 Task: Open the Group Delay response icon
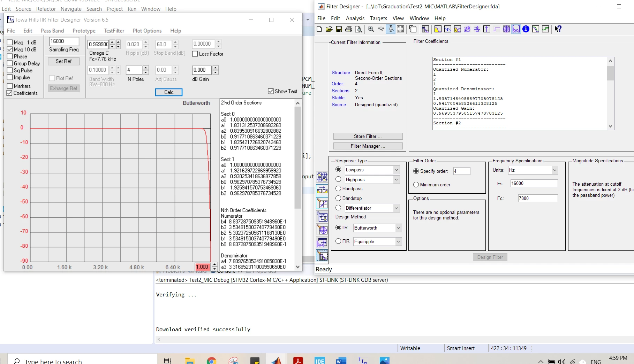[x=467, y=29]
